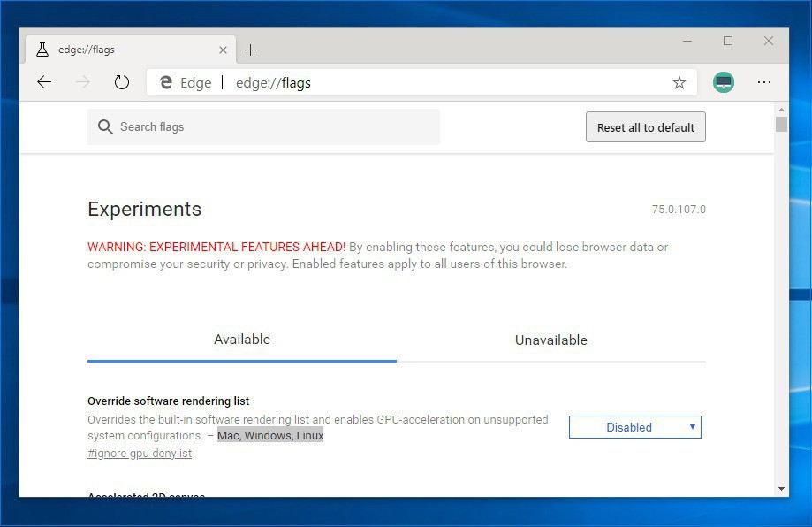The image size is (812, 527).
Task: Add page to favorites with star icon
Action: coord(679,82)
